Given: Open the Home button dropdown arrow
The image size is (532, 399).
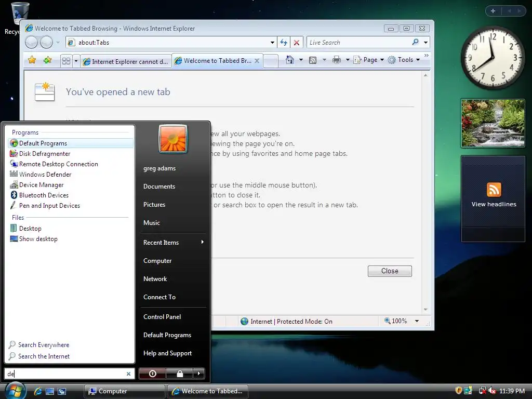Looking at the screenshot, I should 301,60.
